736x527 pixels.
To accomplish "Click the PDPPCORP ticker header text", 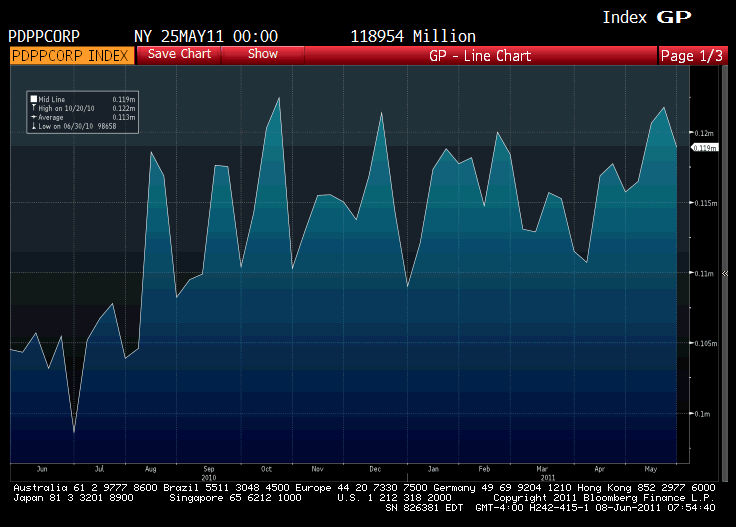I will [x=44, y=36].
